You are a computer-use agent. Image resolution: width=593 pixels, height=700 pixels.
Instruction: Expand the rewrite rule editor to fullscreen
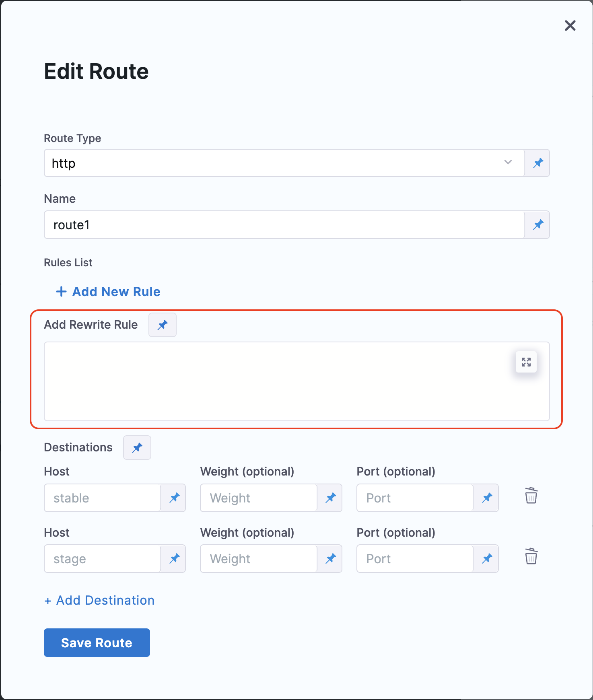[x=526, y=362]
